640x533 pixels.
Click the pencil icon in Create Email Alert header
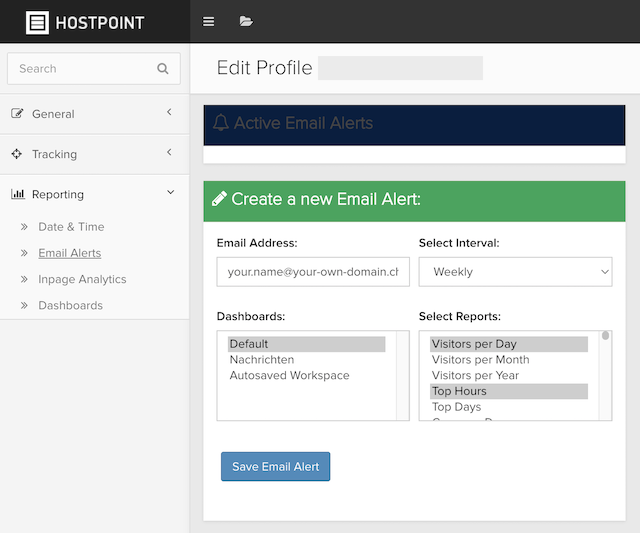219,199
